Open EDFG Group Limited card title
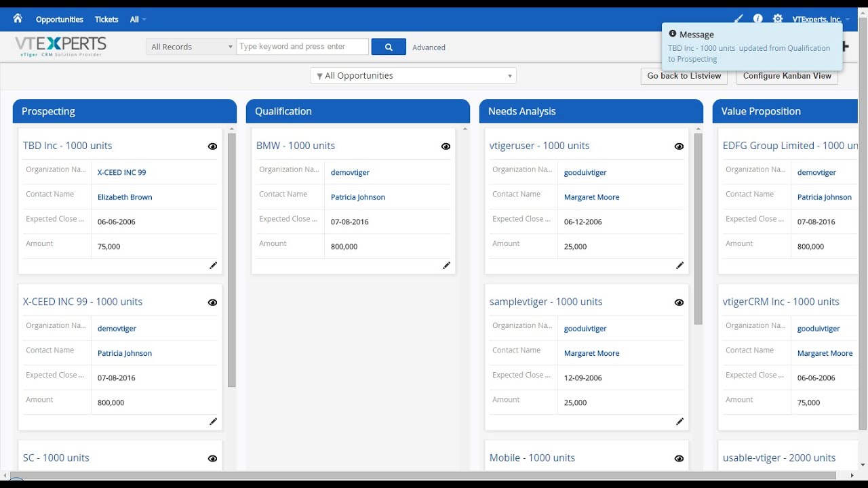Viewport: 868px width, 488px height. (790, 146)
